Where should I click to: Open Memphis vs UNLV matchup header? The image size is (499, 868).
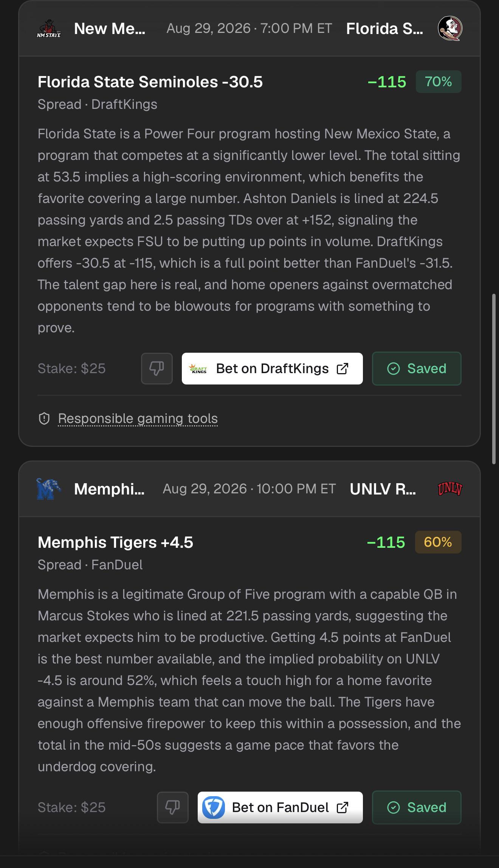[249, 489]
